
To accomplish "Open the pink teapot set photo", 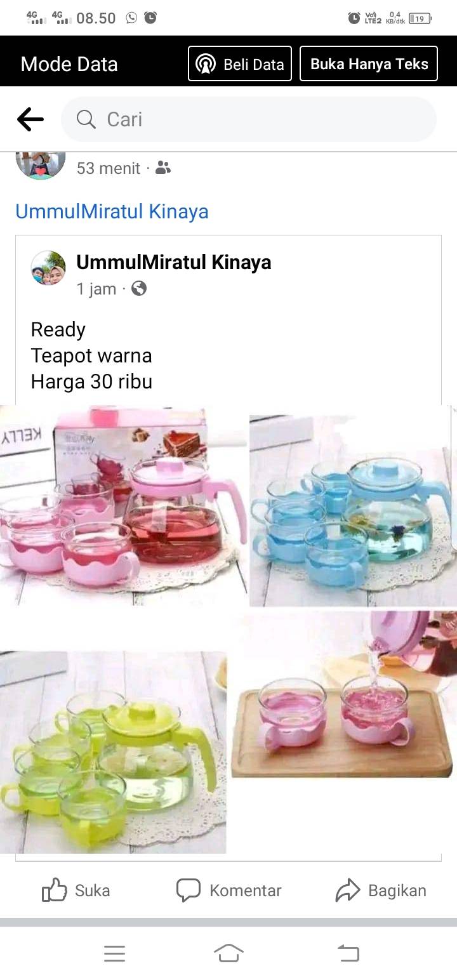I will coord(123,505).
